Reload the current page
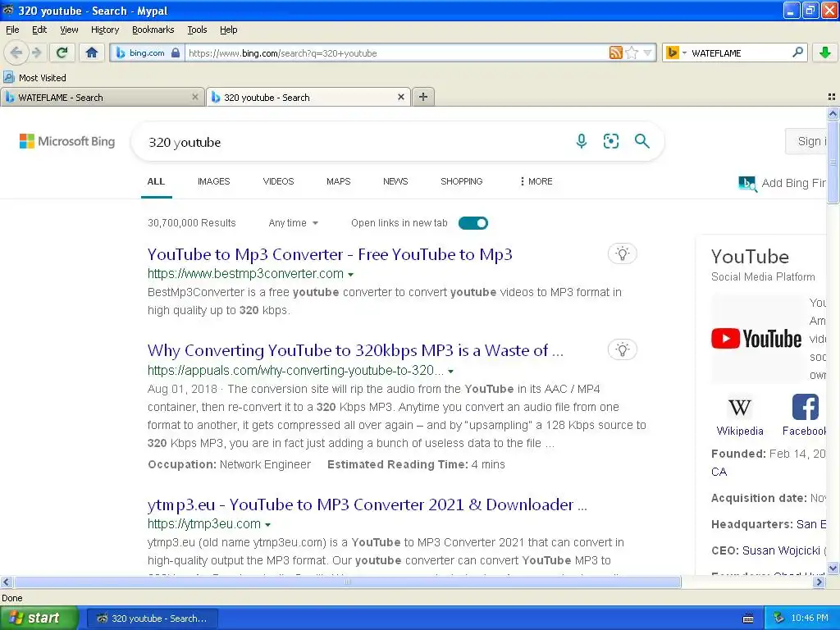The width and height of the screenshot is (840, 630). pos(62,52)
